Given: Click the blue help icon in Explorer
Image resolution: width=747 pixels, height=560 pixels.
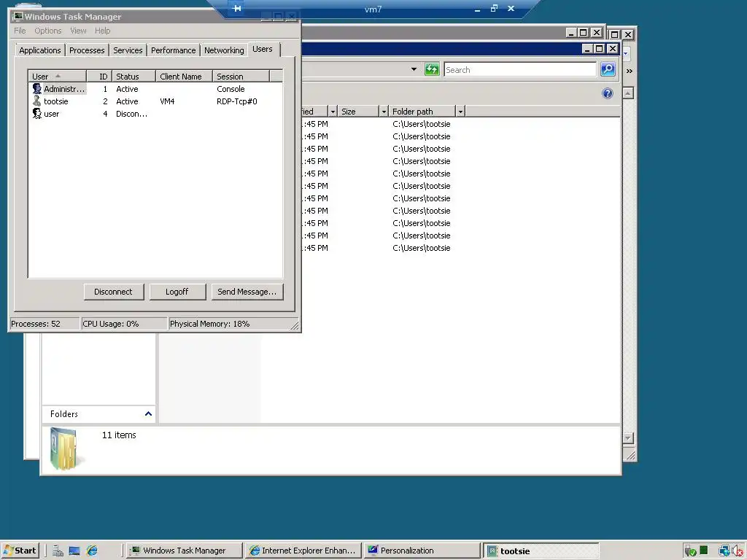Looking at the screenshot, I should pyautogui.click(x=608, y=93).
